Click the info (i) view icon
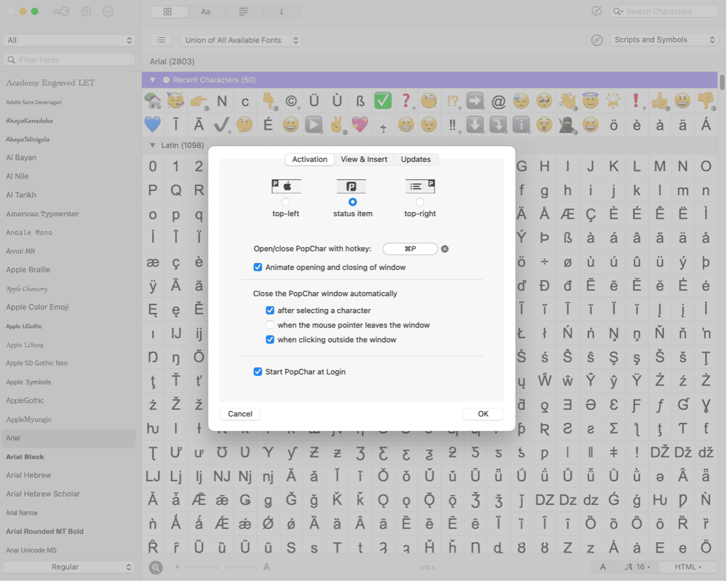728x584 pixels. 280,11
